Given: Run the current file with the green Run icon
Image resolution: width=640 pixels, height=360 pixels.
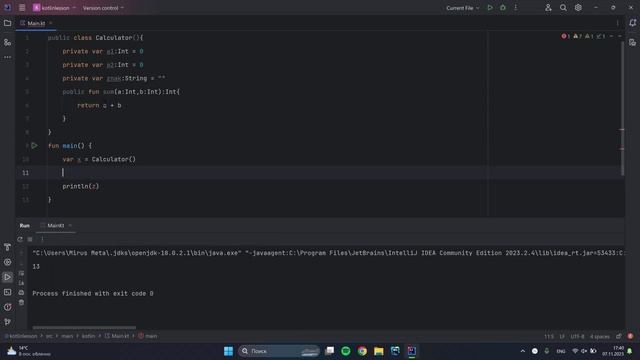Looking at the screenshot, I should [x=490, y=8].
